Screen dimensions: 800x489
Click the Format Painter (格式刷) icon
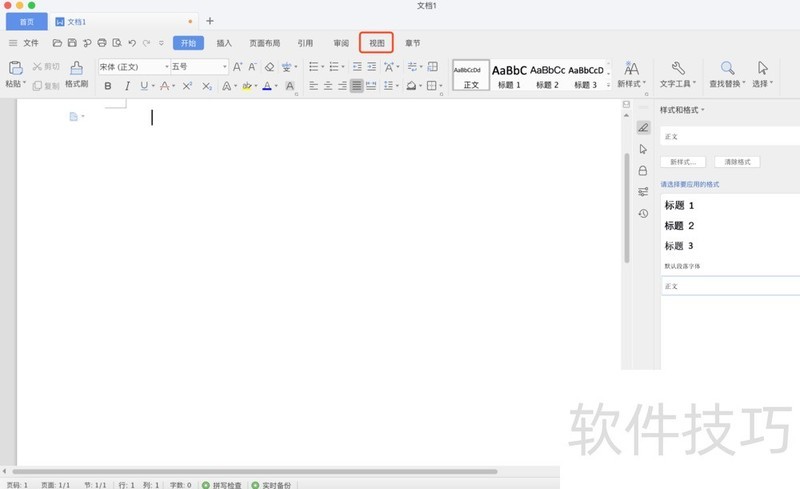pos(76,69)
